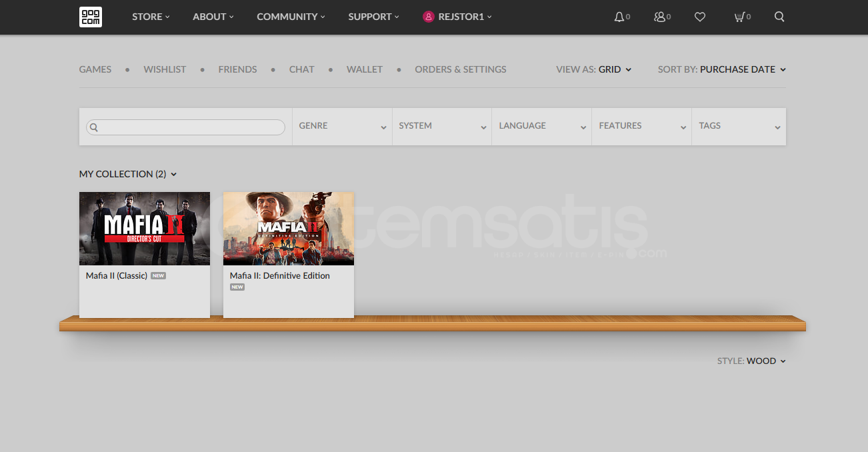Open the CHAT tab
Viewport: 868px width, 452px height.
click(301, 69)
